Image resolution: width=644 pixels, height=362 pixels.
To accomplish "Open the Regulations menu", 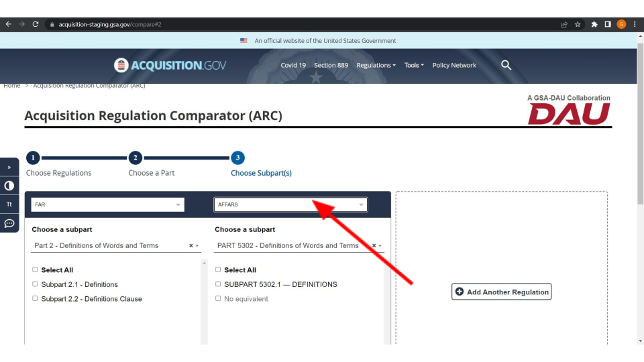I will pyautogui.click(x=376, y=65).
